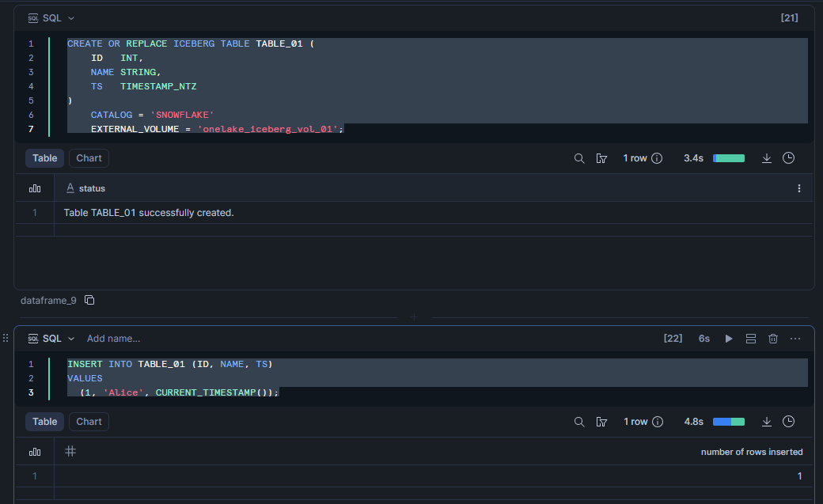The image size is (823, 504).
Task: Click the [21] execution count label
Action: coord(790,18)
